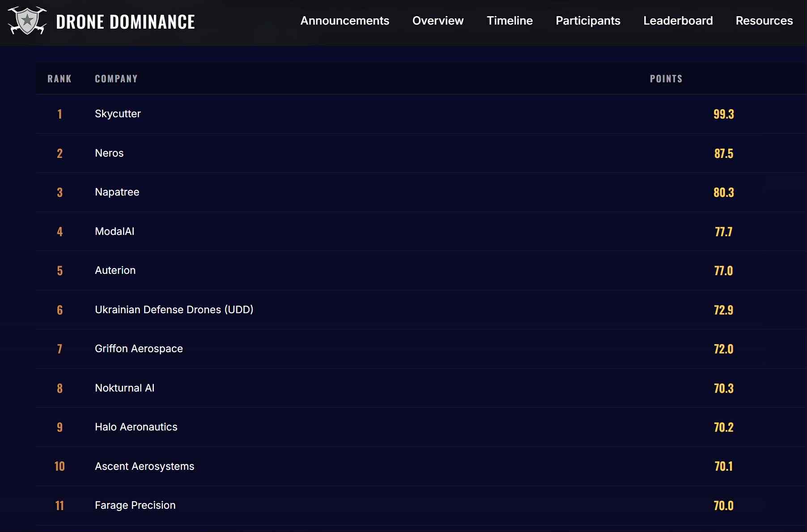
Task: Sort by the Points column header
Action: [x=666, y=79]
